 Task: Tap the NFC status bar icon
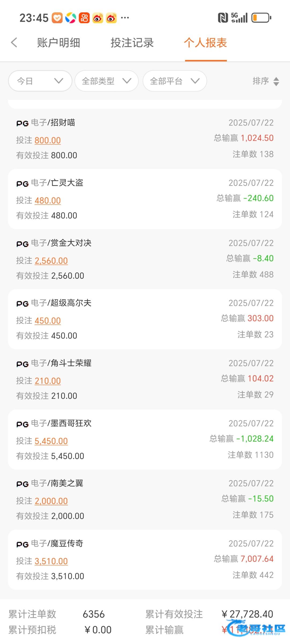[x=223, y=18]
